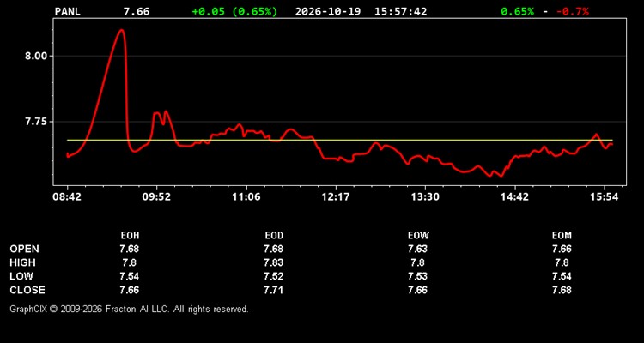Select EOM OPEN value 7.66
The width and height of the screenshot is (644, 343).
562,249
